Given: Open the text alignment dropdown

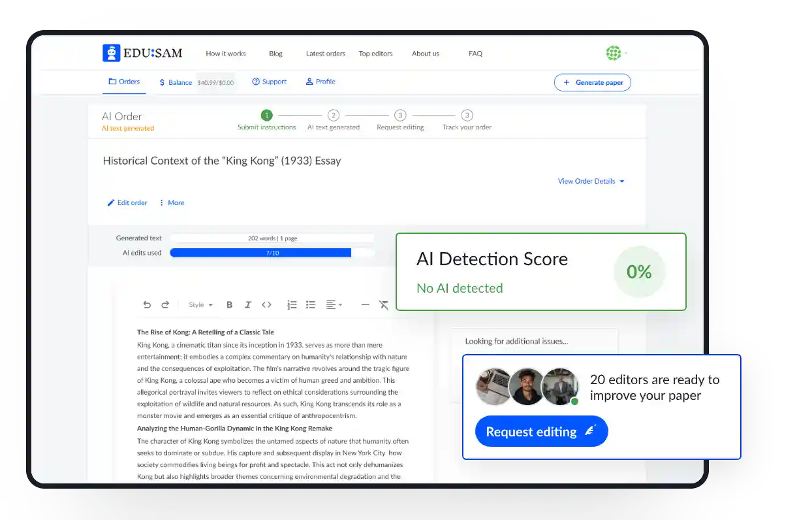Looking at the screenshot, I should click(x=334, y=304).
